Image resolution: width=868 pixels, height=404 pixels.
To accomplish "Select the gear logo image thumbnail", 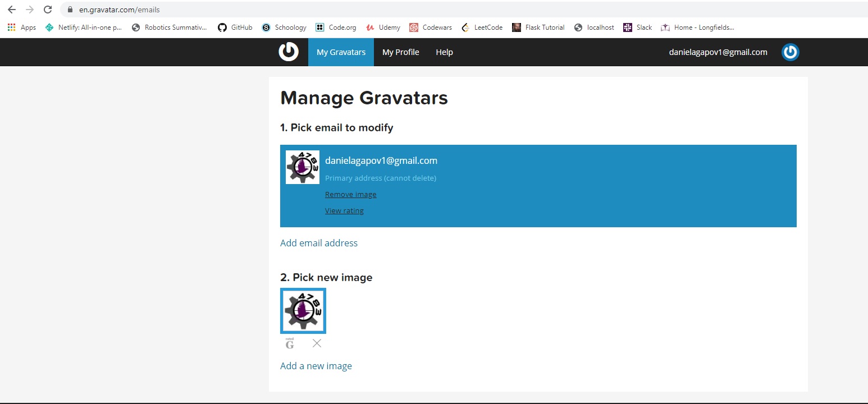I will pyautogui.click(x=303, y=311).
